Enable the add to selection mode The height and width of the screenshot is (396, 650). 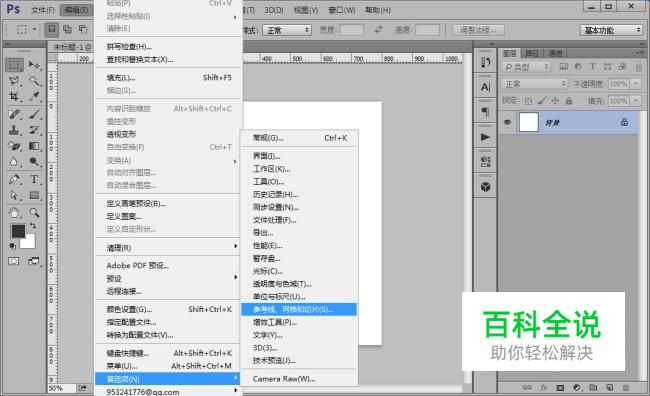tap(67, 29)
